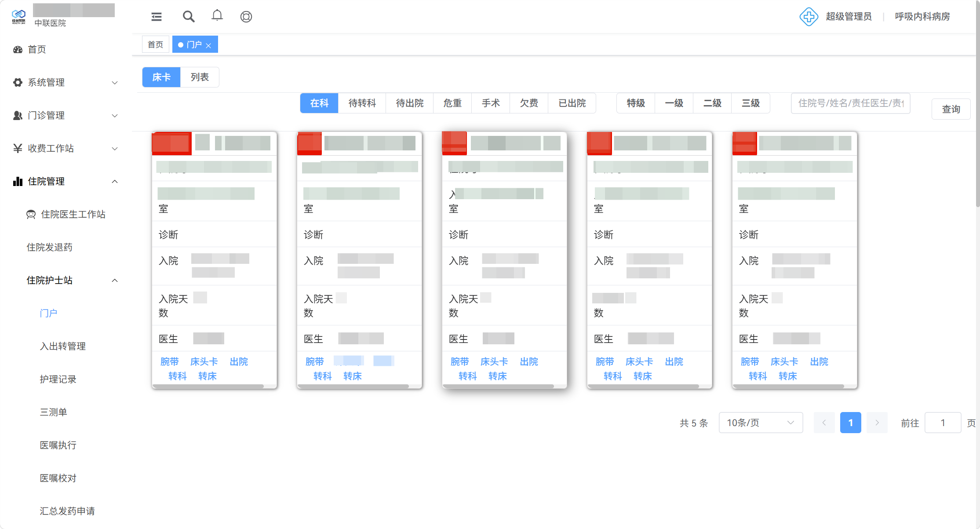Click the help lifebuoy icon in the top bar
The height and width of the screenshot is (529, 980).
click(246, 17)
